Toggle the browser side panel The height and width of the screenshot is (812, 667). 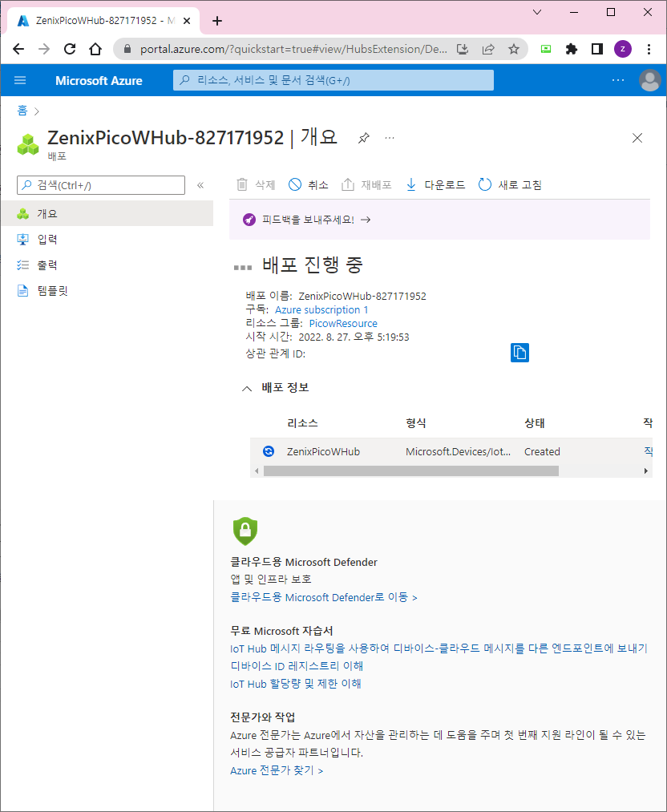[596, 49]
